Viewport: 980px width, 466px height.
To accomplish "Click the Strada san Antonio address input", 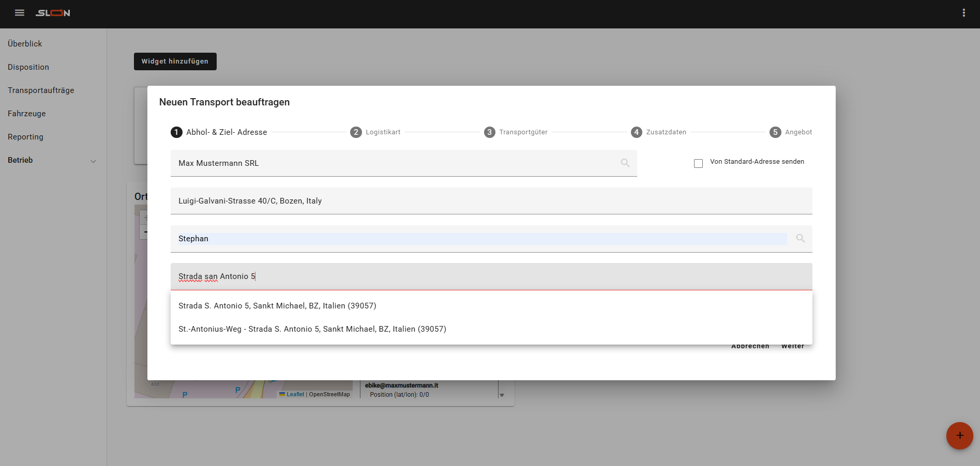I will coord(490,276).
